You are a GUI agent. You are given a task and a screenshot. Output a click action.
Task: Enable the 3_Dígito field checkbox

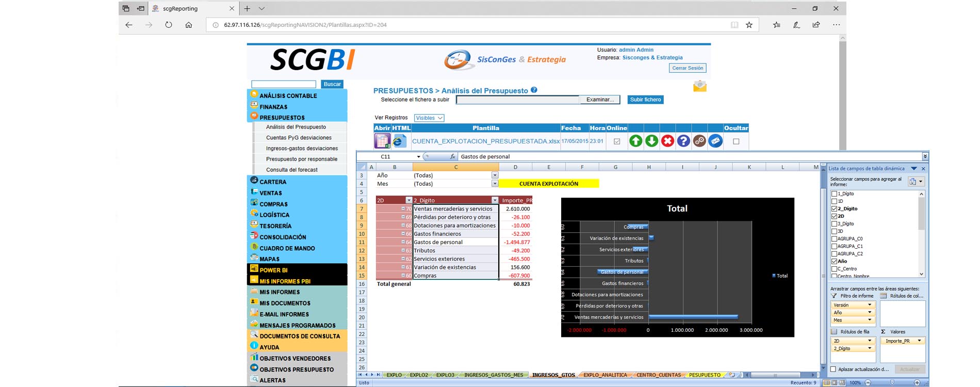[x=834, y=224]
